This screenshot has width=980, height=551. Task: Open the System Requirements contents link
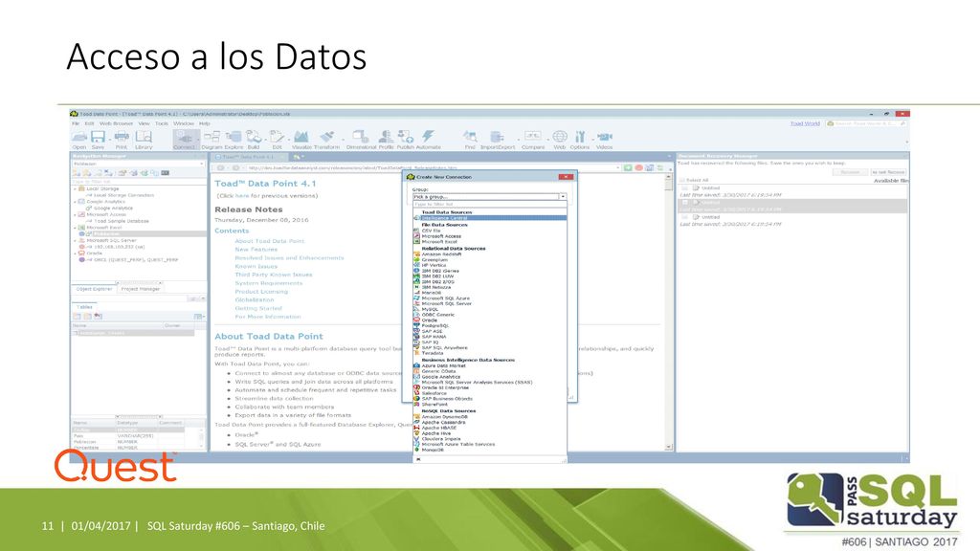click(268, 283)
